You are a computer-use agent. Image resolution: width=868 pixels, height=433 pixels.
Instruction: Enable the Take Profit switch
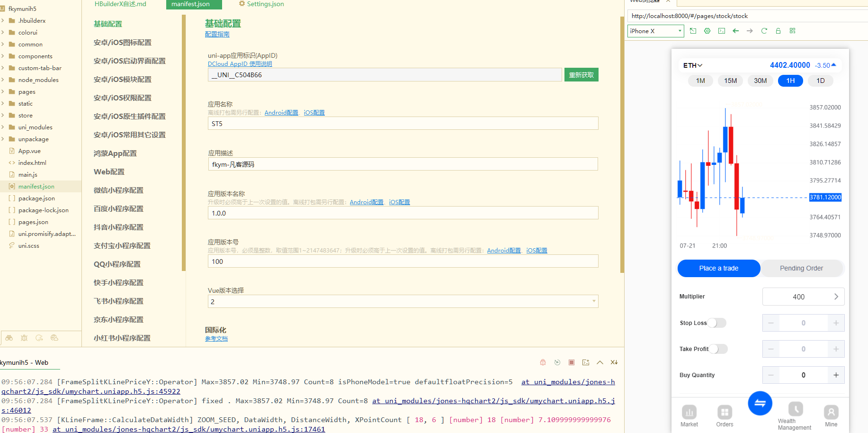[x=717, y=349]
